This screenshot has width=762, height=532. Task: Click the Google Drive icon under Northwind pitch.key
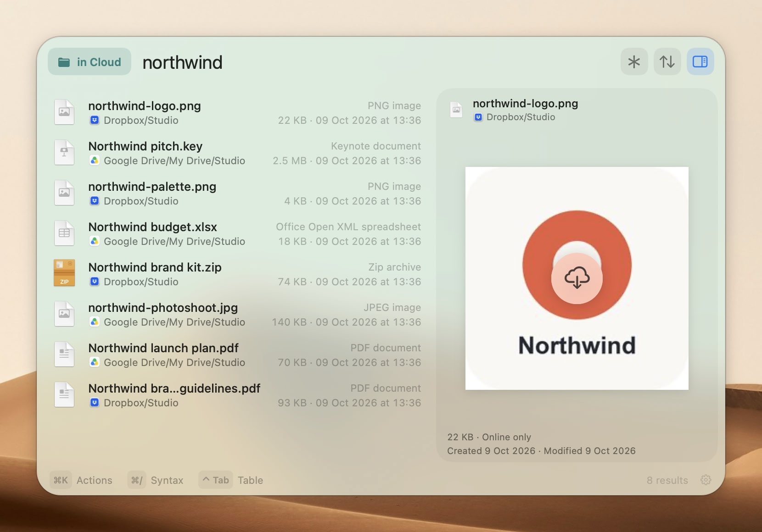[x=94, y=161]
